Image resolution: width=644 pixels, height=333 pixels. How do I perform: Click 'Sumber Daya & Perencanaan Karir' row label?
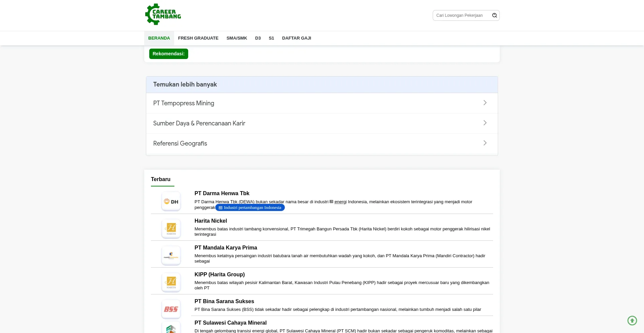pos(199,123)
